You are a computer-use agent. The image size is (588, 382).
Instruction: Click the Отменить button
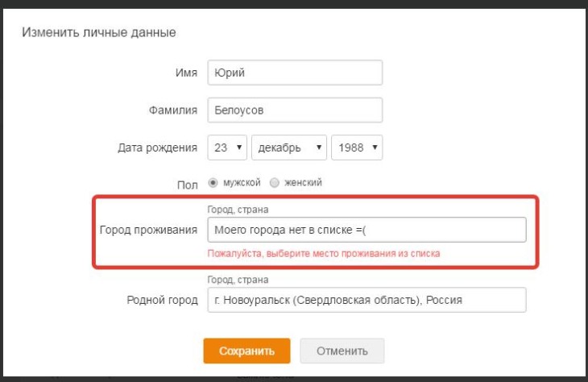(x=342, y=351)
